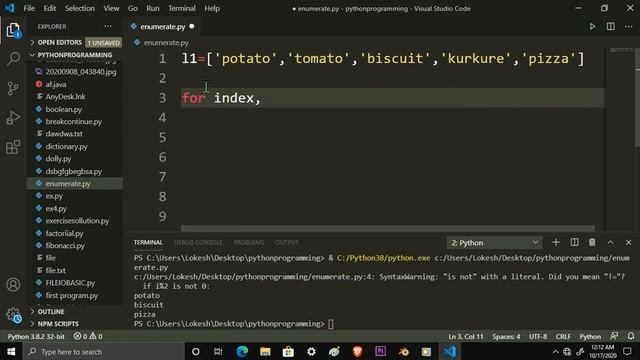This screenshot has width=640, height=360.
Task: Split the terminal panel
Action: pos(574,242)
